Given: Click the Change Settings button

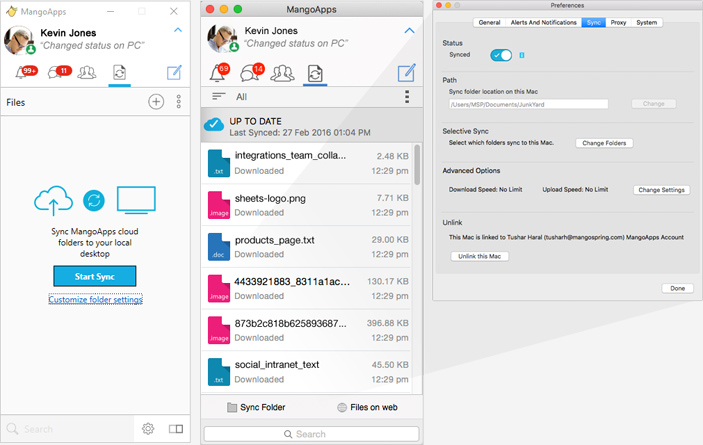Looking at the screenshot, I should point(661,190).
